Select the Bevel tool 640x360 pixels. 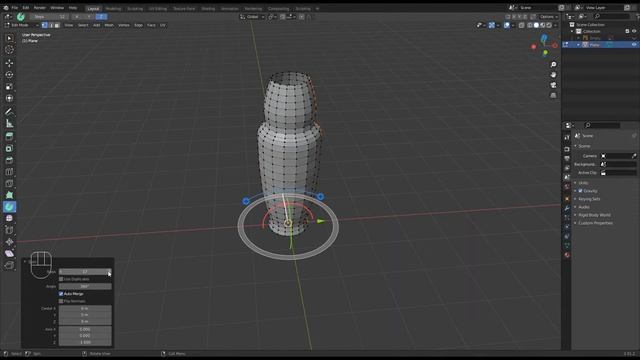tap(9, 160)
